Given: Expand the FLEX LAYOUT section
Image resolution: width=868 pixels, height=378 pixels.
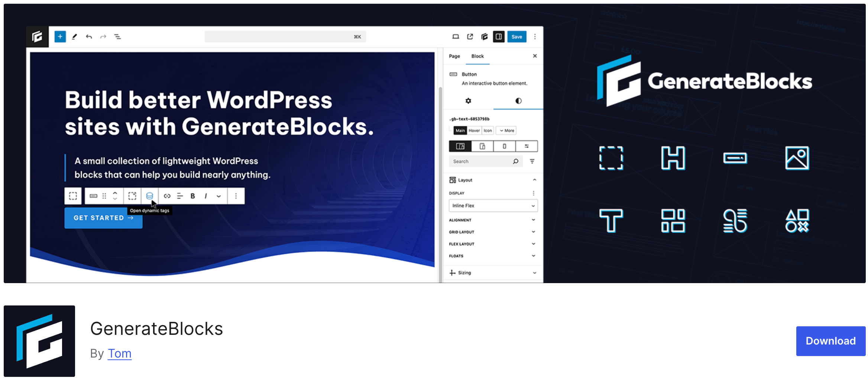Looking at the screenshot, I should [493, 244].
